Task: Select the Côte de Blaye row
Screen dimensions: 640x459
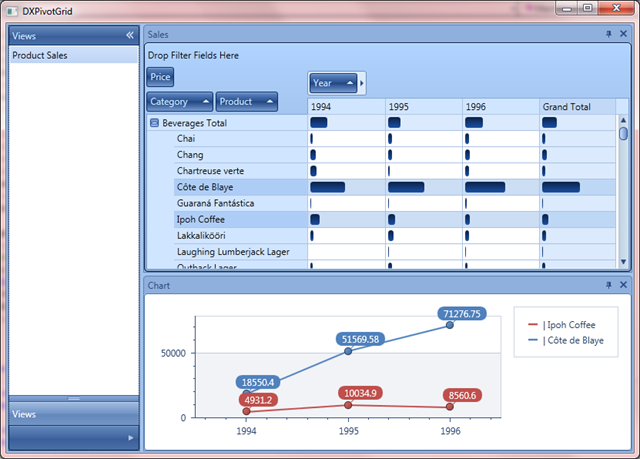Action: pyautogui.click(x=241, y=187)
